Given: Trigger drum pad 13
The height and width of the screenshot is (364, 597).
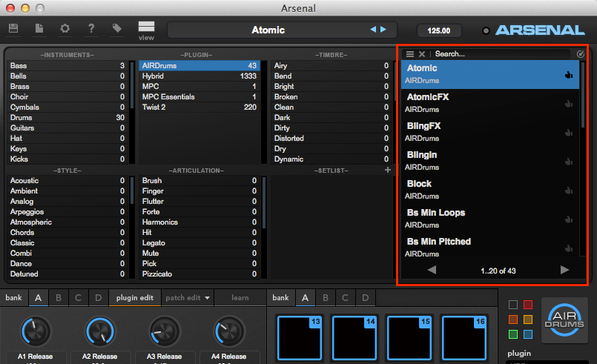Looking at the screenshot, I should click(300, 338).
